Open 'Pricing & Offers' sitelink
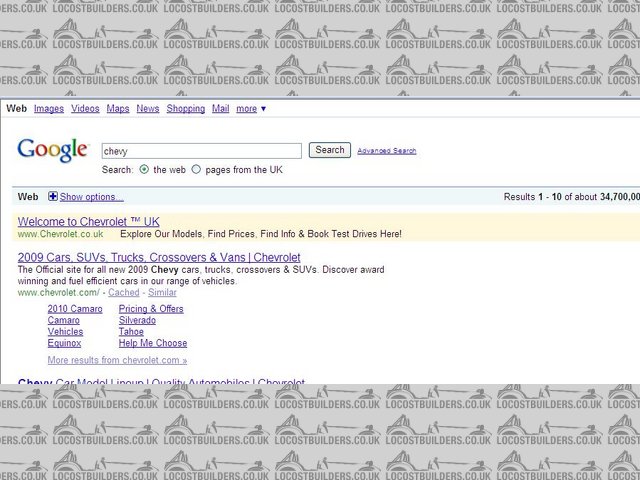 pyautogui.click(x=151, y=309)
